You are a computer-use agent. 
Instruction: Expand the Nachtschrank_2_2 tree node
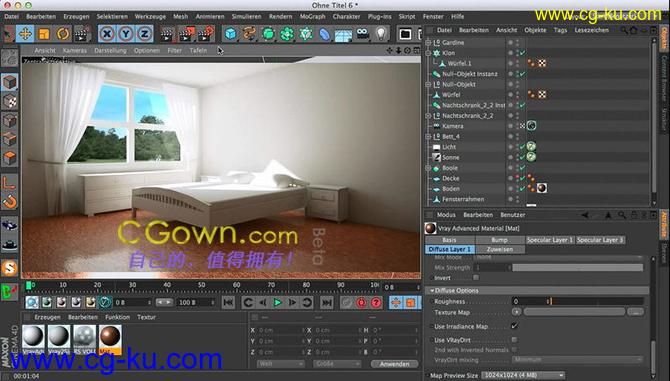(x=429, y=116)
